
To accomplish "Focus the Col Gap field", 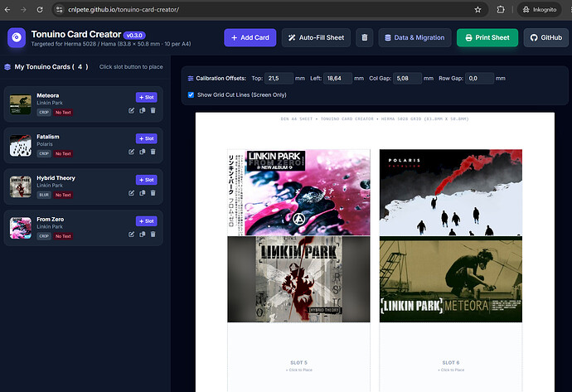I will [x=408, y=79].
